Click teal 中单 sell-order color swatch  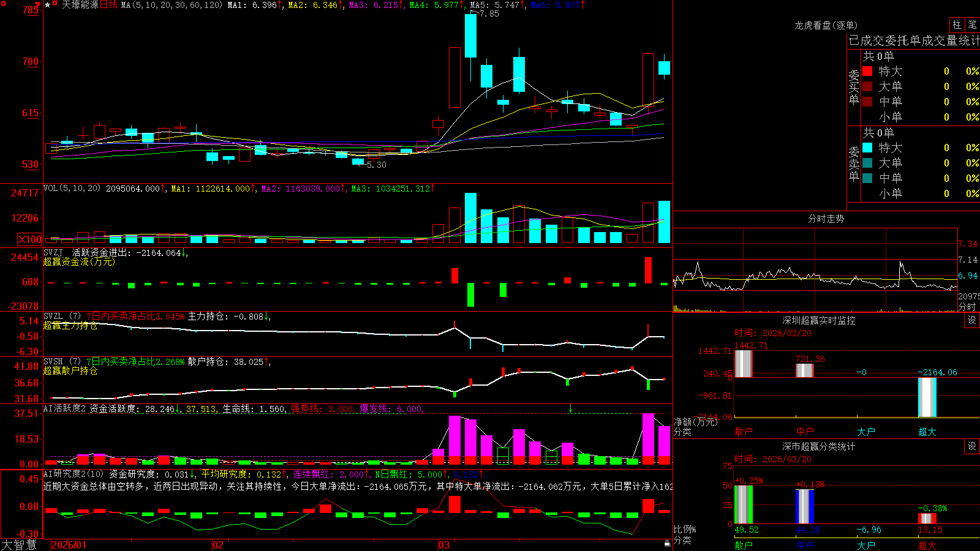[867, 178]
